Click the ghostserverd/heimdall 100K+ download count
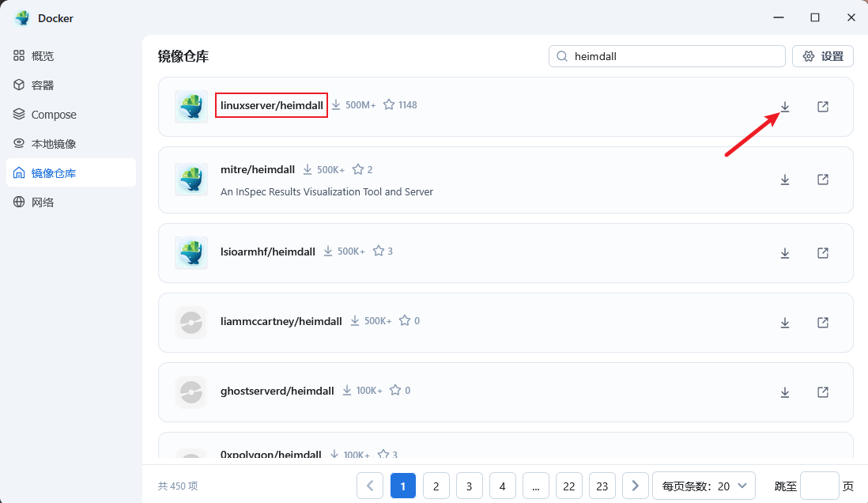 click(x=369, y=391)
